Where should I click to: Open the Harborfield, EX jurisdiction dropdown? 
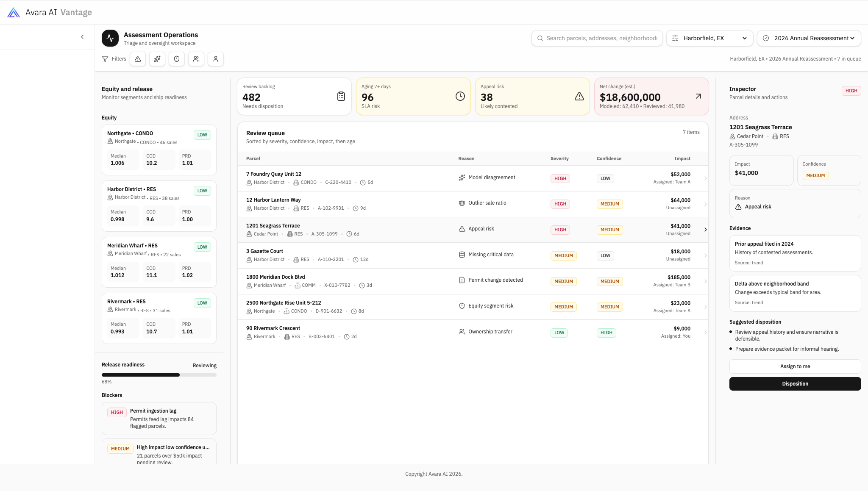[x=709, y=38]
